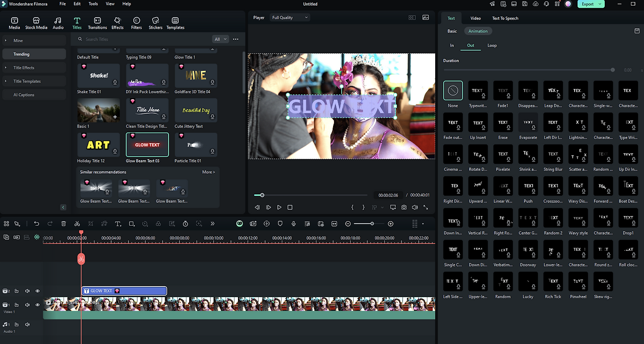Screen dimensions: 644x344
Task: Switch to the Text To Speech tab
Action: pyautogui.click(x=505, y=18)
